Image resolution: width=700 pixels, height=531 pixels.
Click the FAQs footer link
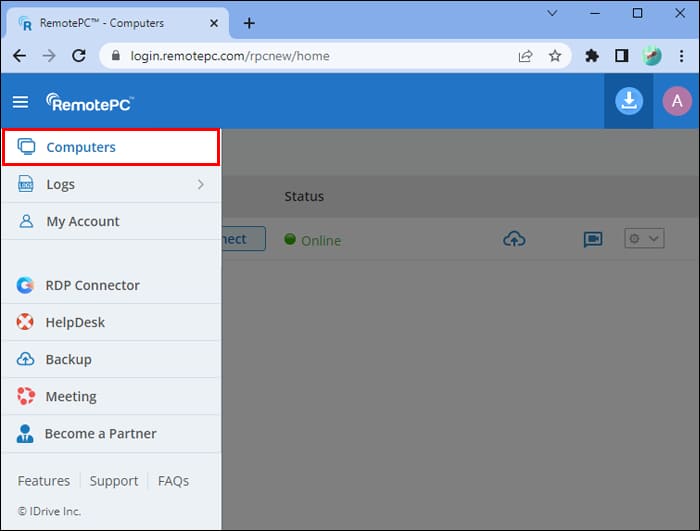(x=173, y=481)
